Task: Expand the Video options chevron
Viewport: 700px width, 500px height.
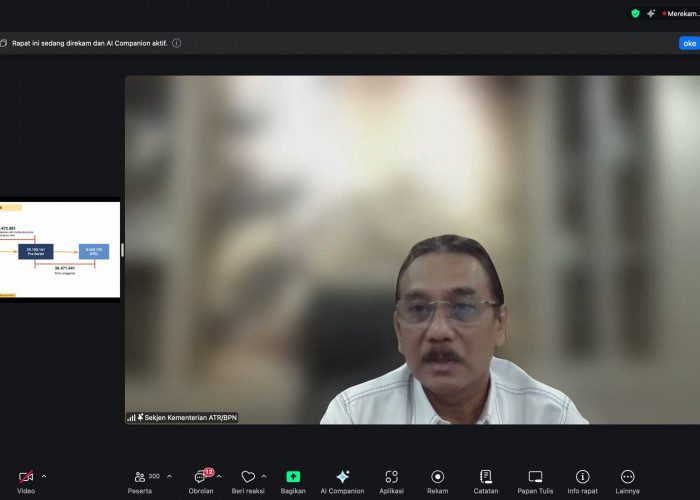Action: point(44,476)
